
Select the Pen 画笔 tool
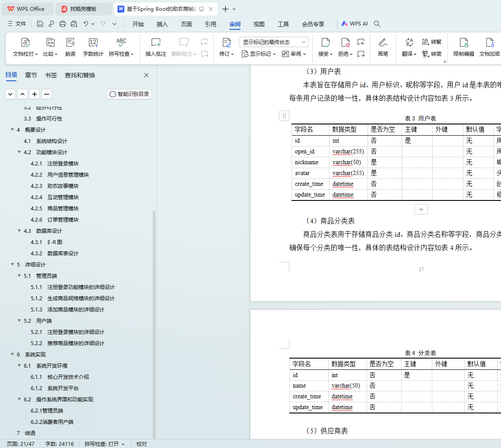pos(383,47)
